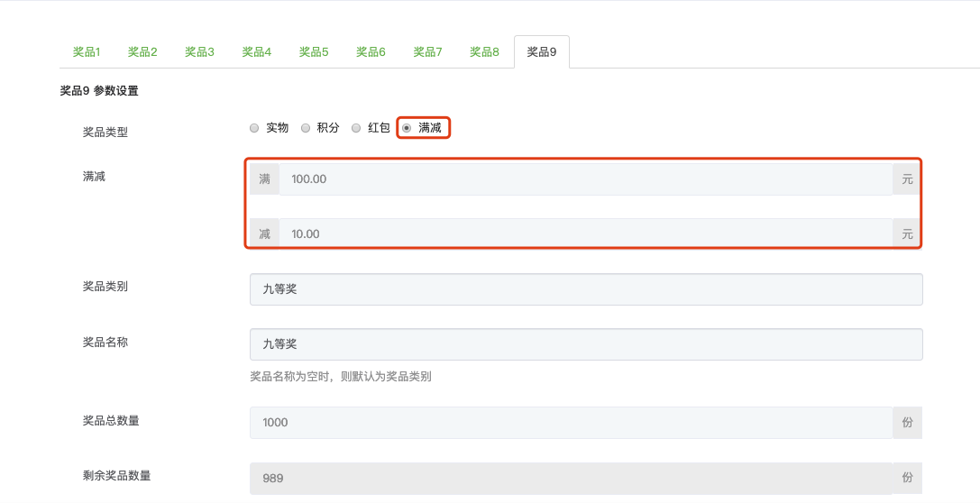Click the 剩余奖品数量 field showing 989

coord(570,479)
